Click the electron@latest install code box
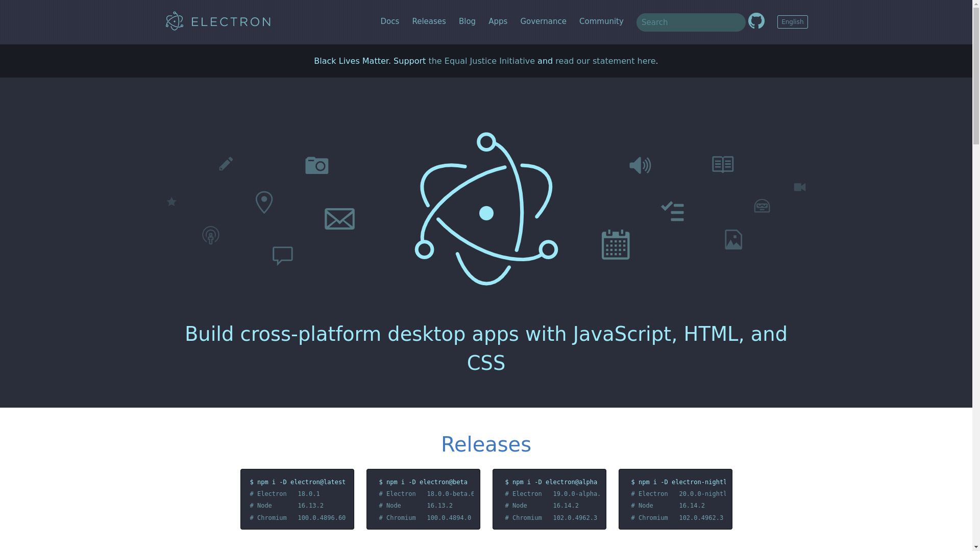980x551 pixels. [x=297, y=499]
